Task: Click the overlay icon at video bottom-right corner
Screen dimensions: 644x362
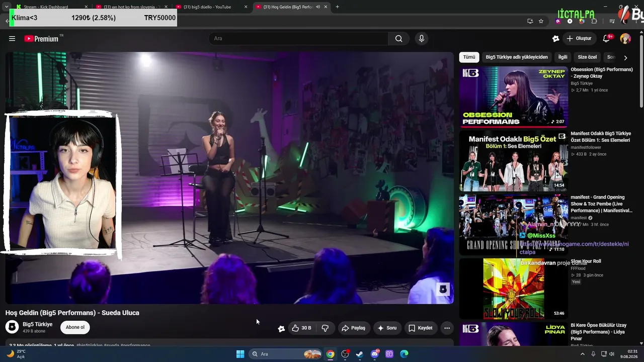Action: 443,289
